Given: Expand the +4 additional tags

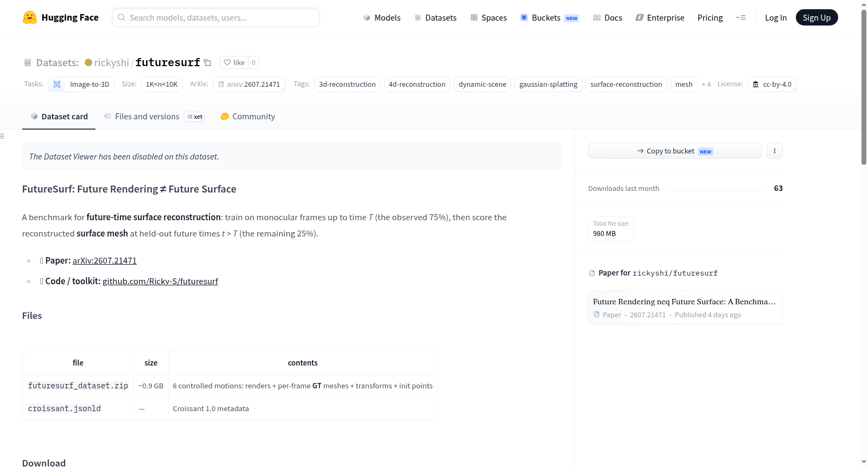Looking at the screenshot, I should click(706, 84).
